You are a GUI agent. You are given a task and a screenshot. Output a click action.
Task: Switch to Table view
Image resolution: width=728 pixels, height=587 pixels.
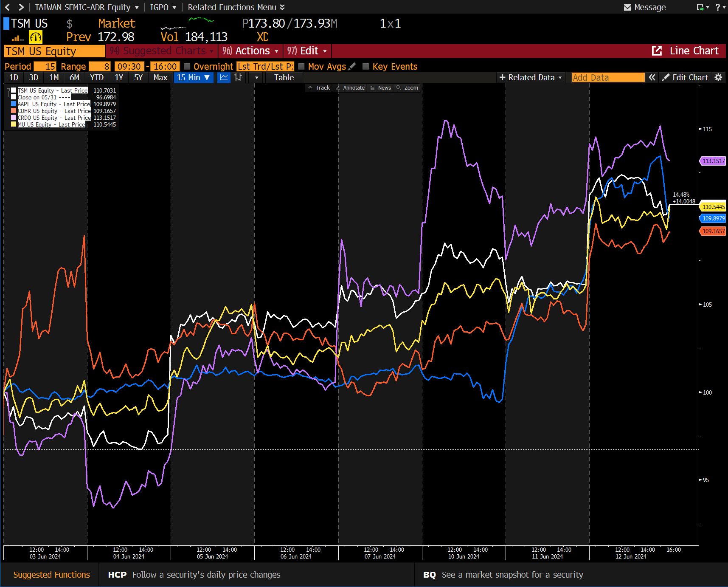[x=284, y=77]
